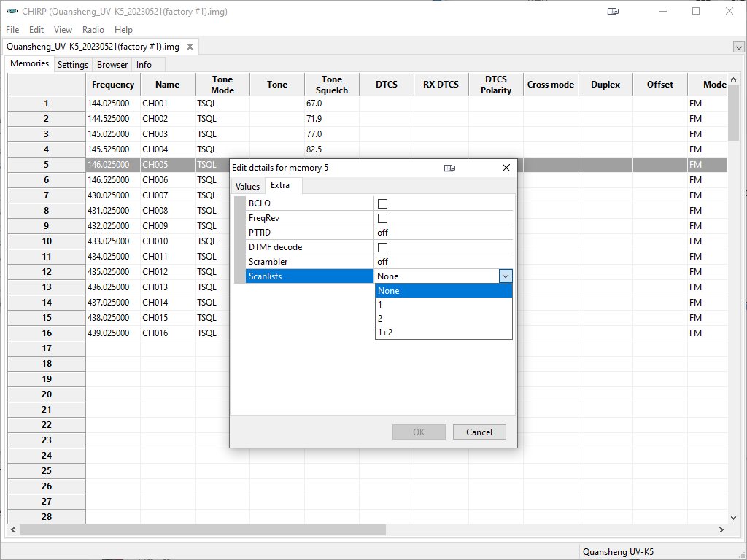Viewport: 747px width, 560px height.
Task: Click the vertical scrollbar thumb of the memory table
Action: (x=734, y=113)
